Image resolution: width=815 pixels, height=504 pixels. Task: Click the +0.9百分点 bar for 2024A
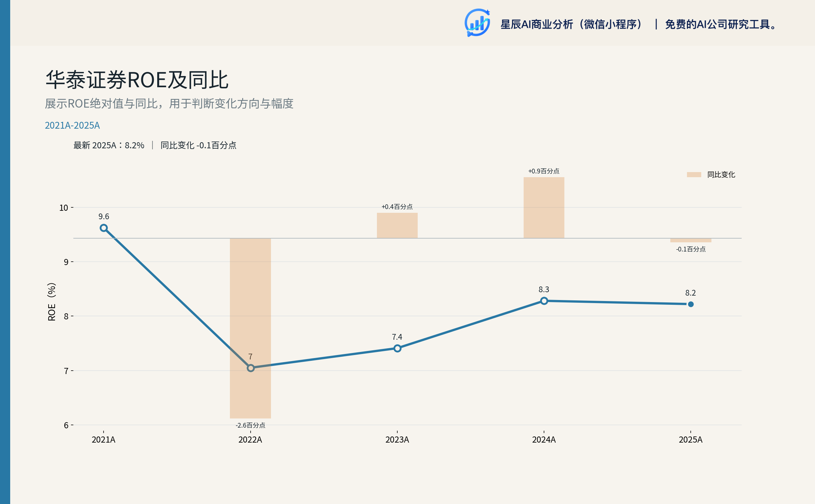coord(544,208)
